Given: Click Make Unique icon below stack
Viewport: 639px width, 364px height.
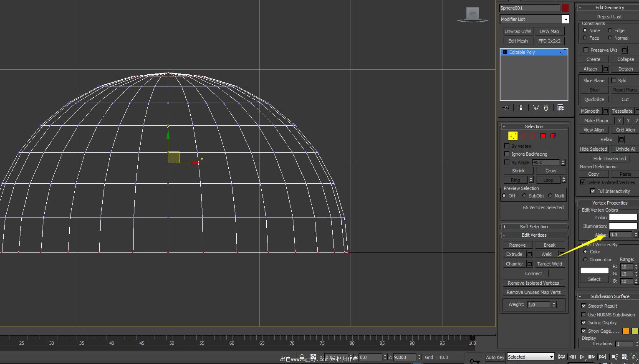Looking at the screenshot, I should tap(536, 108).
